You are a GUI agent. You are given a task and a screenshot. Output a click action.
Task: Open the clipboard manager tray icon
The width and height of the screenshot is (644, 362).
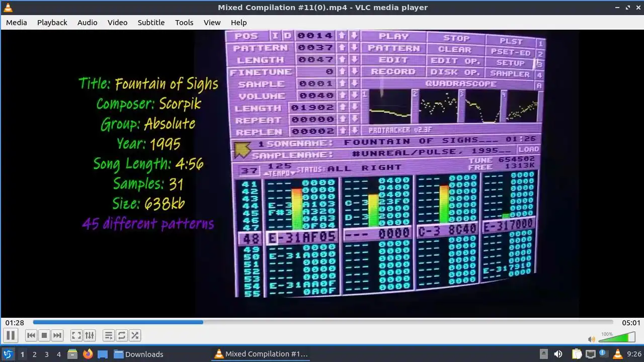(577, 354)
